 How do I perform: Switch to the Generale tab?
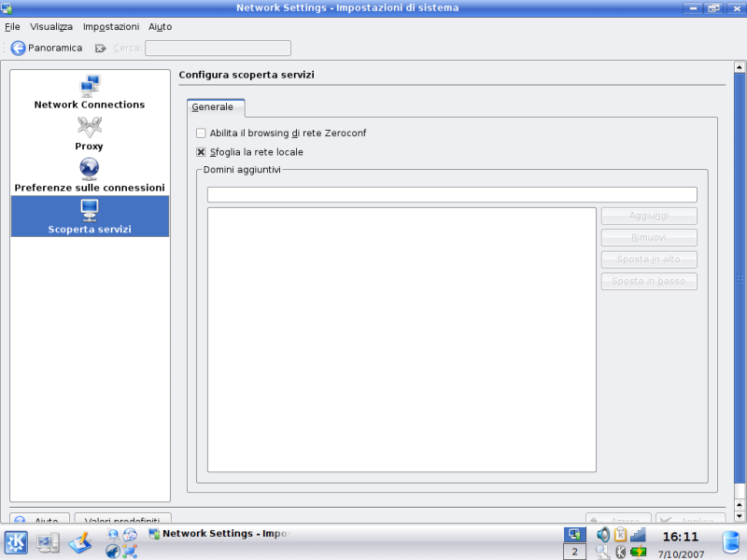pos(213,107)
